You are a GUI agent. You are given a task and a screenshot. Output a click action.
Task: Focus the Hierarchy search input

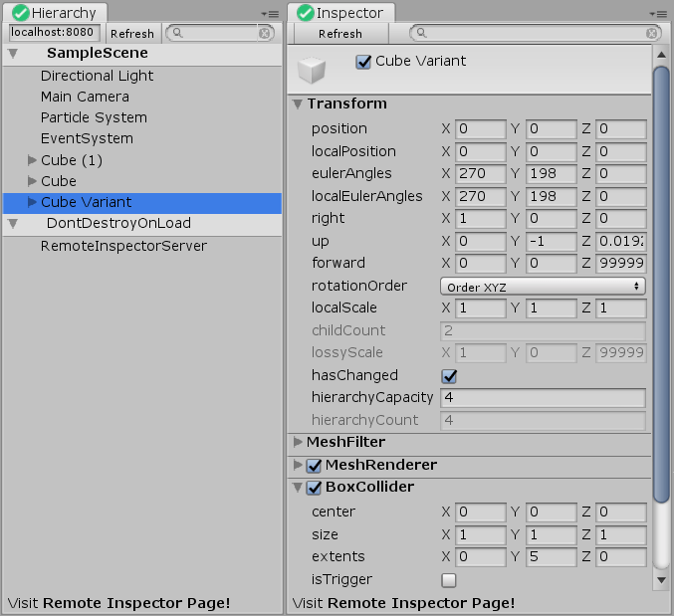[220, 33]
